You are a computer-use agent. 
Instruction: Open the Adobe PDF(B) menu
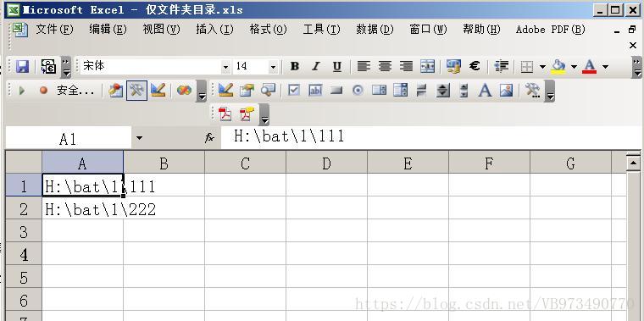tap(550, 30)
